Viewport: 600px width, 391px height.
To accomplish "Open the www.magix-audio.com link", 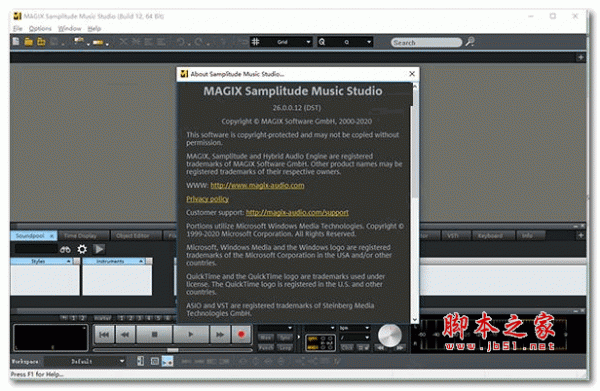I will (x=257, y=186).
